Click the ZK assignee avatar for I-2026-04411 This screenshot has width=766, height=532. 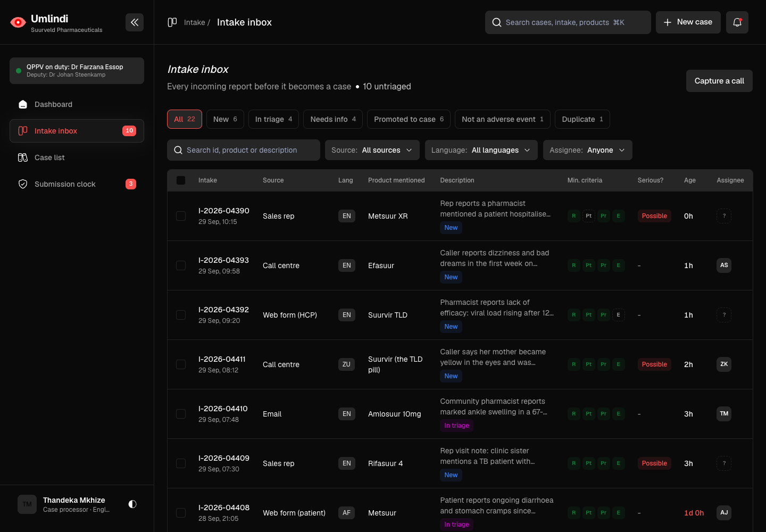[x=724, y=364]
